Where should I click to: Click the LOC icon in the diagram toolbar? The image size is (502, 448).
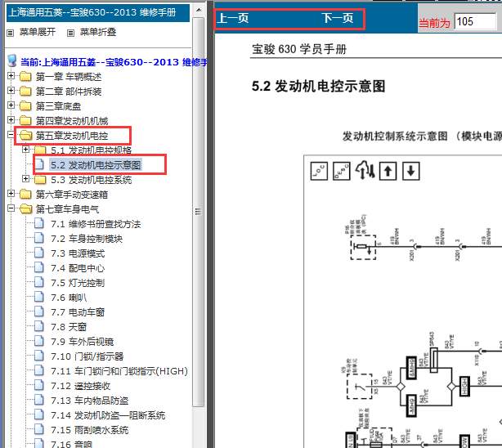click(319, 171)
